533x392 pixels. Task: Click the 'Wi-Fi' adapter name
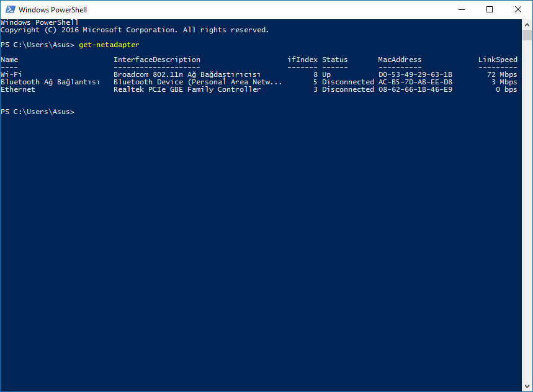11,74
